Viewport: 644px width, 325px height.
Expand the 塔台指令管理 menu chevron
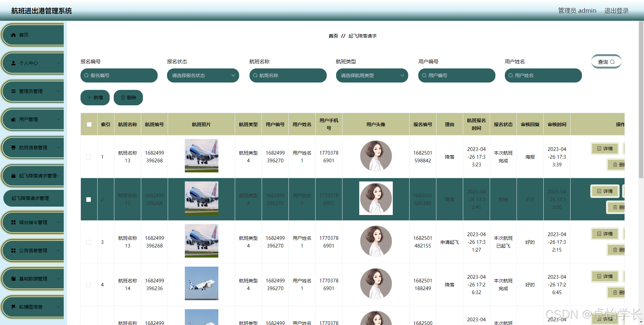pyautogui.click(x=58, y=222)
